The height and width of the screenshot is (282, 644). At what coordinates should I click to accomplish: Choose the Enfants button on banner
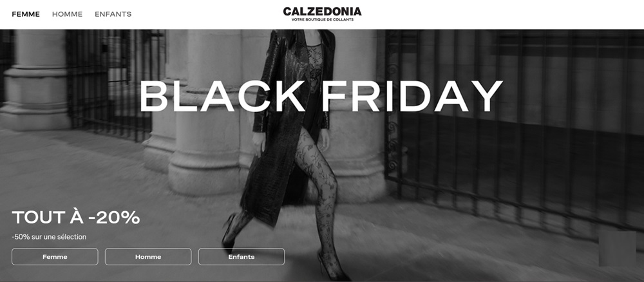241,256
